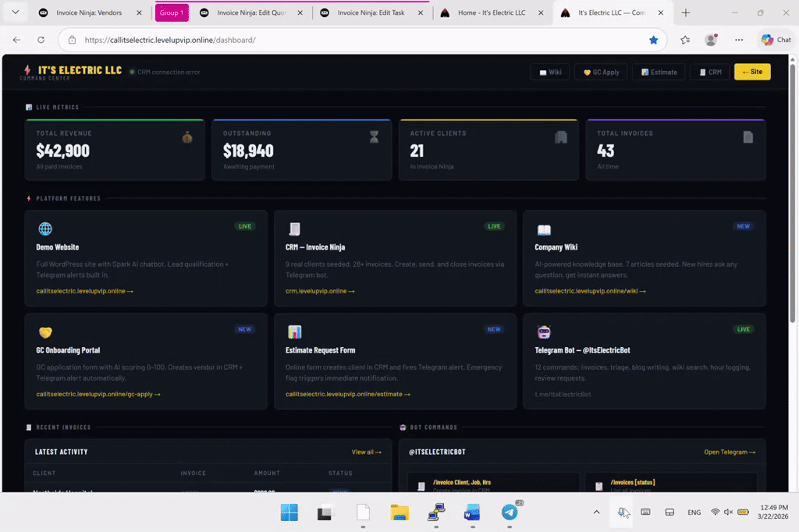The height and width of the screenshot is (532, 799).
Task: Switch to Home - It's Electric LLC tab
Action: coord(492,12)
